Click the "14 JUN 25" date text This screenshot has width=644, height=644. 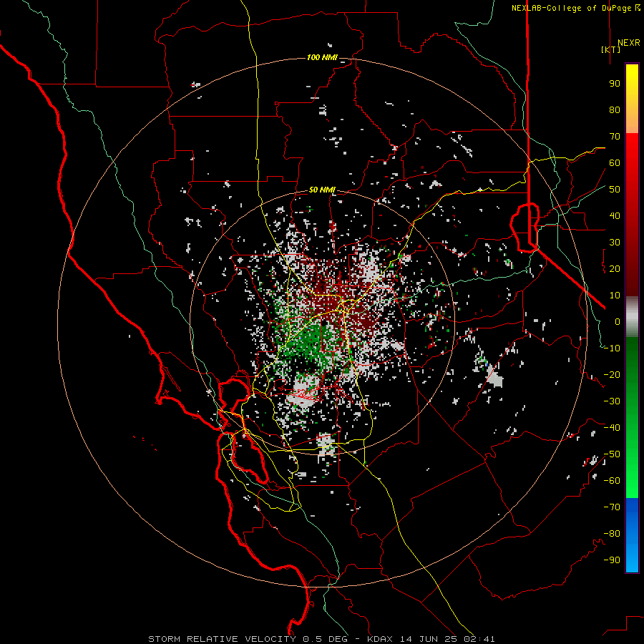[428, 639]
